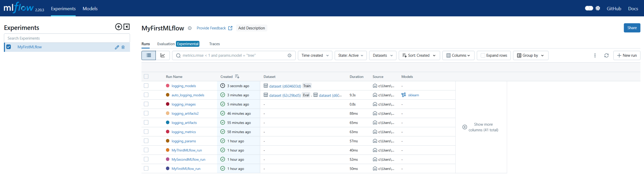The width and height of the screenshot is (644, 178).
Task: Open the Datasets filter dropdown
Action: [x=383, y=55]
